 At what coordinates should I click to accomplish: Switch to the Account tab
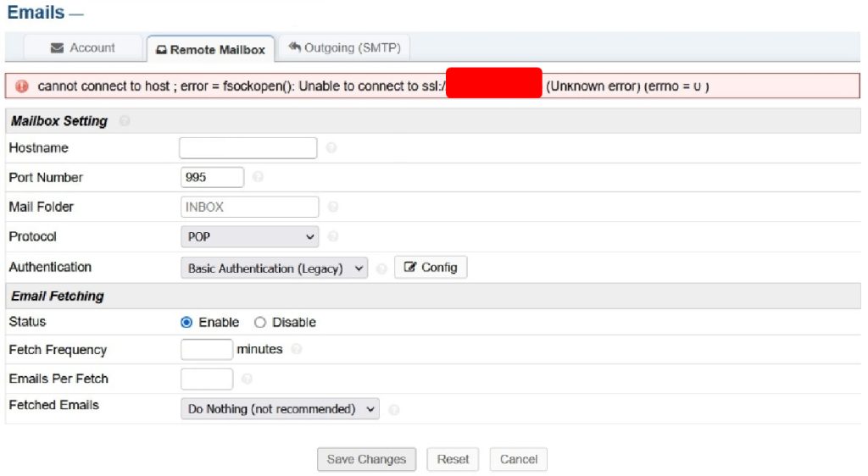click(83, 48)
